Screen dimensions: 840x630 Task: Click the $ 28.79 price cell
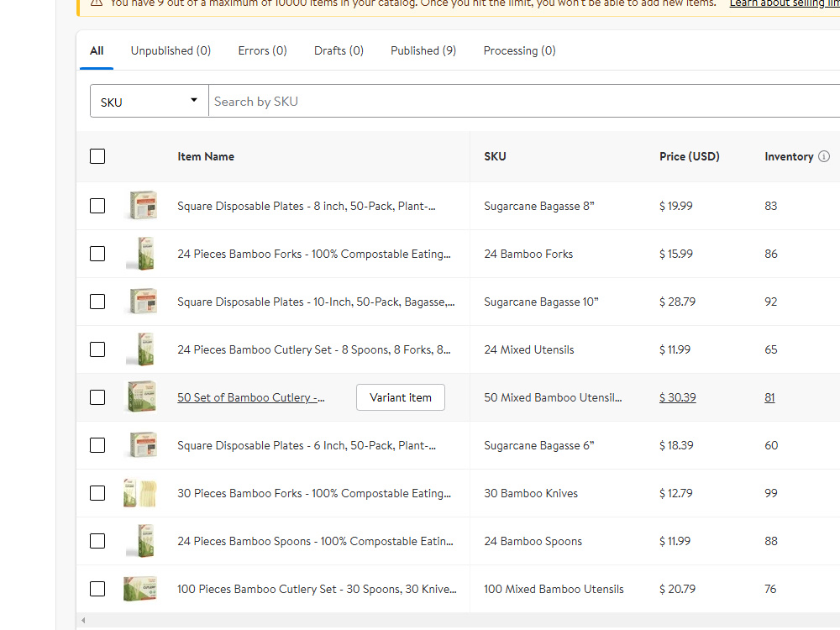[677, 302]
